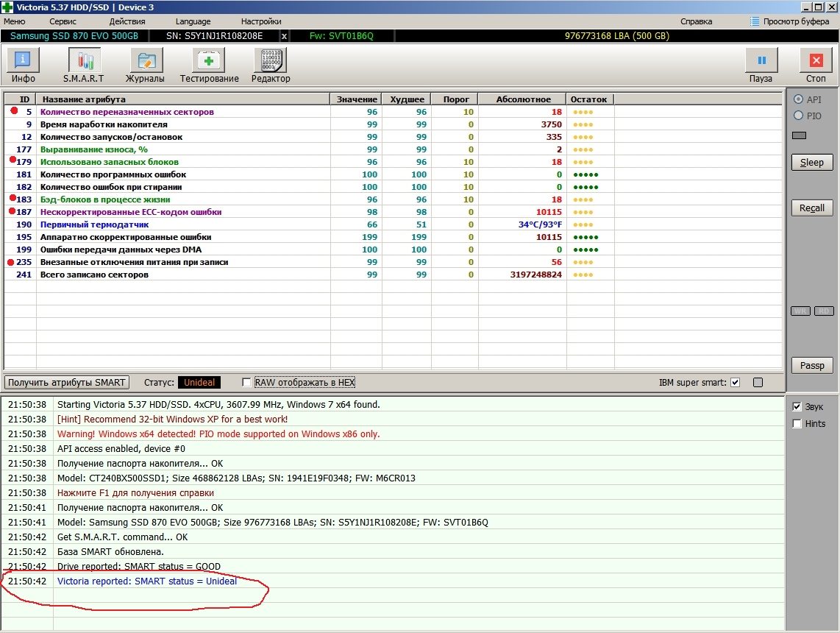
Task: Click the Victoria green cross title icon
Action: click(x=7, y=7)
